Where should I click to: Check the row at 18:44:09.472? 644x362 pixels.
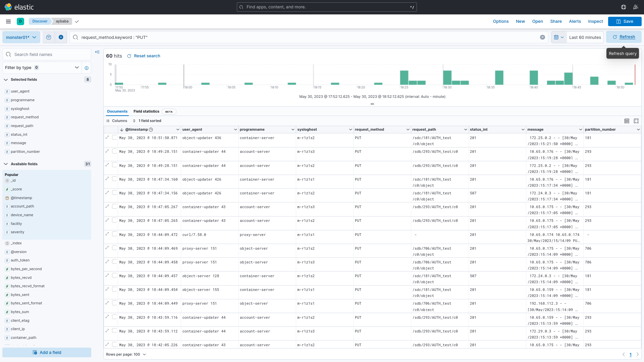click(x=114, y=234)
